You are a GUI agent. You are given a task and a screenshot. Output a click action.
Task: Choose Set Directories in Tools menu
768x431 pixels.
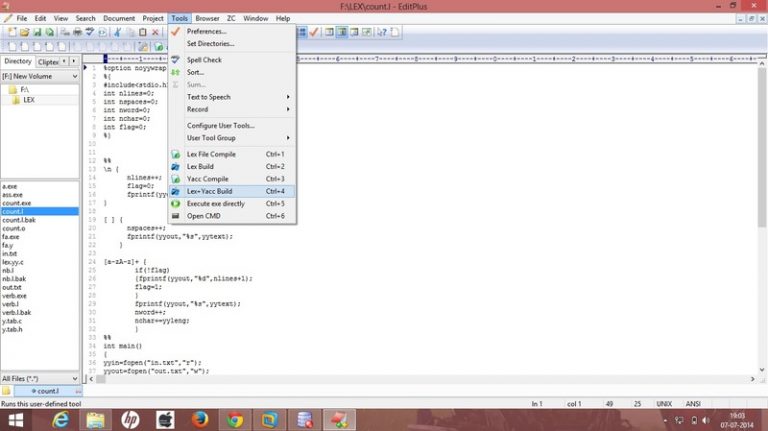click(x=232, y=44)
